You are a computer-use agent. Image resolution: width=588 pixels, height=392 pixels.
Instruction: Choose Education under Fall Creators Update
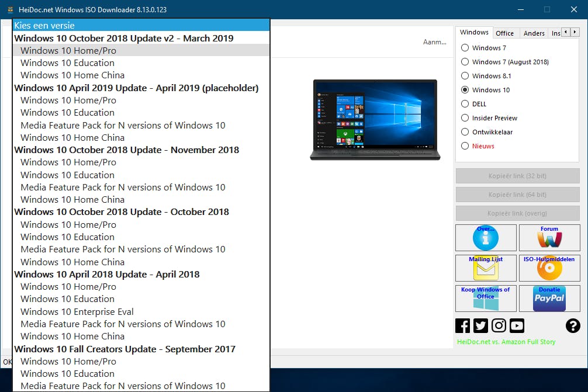pos(141,374)
